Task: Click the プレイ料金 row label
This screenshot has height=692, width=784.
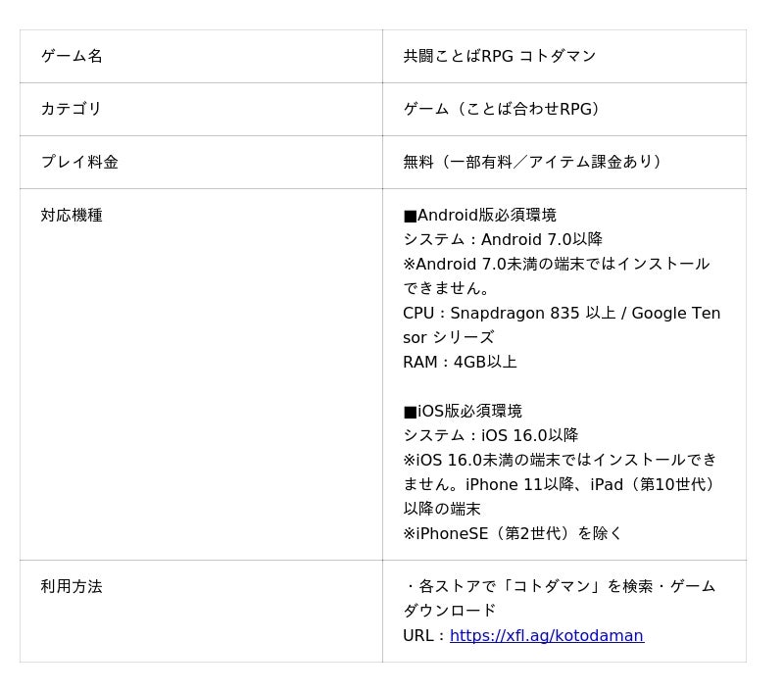Action: point(79,162)
